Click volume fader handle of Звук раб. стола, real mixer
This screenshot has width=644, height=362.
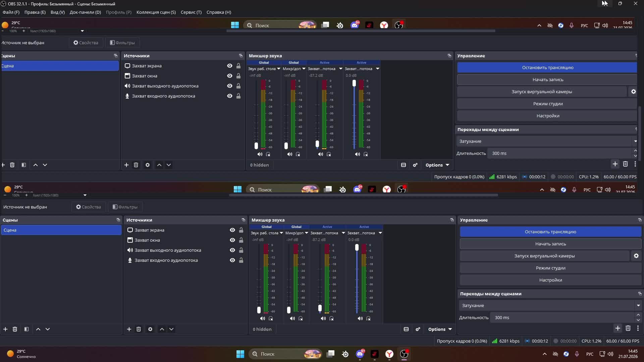click(259, 310)
